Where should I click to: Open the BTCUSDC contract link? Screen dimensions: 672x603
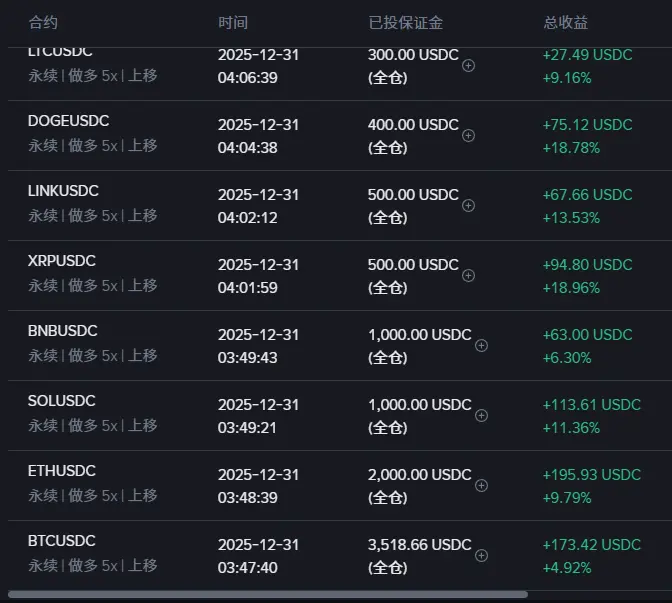pos(62,541)
